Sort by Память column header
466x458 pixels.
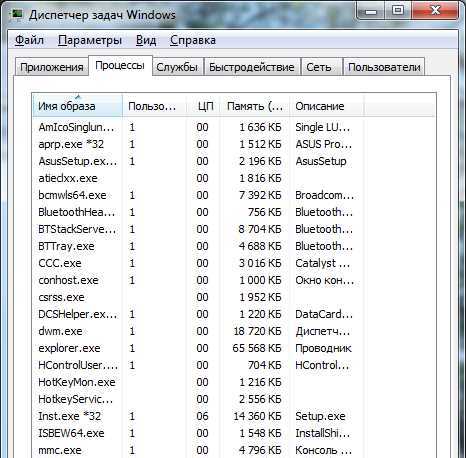[x=255, y=106]
